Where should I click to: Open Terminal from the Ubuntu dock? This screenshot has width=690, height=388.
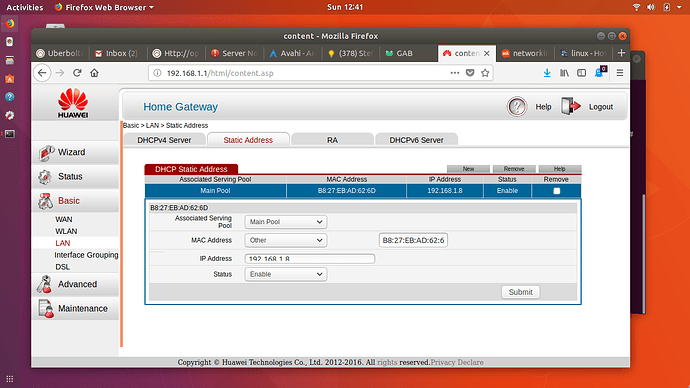10,134
